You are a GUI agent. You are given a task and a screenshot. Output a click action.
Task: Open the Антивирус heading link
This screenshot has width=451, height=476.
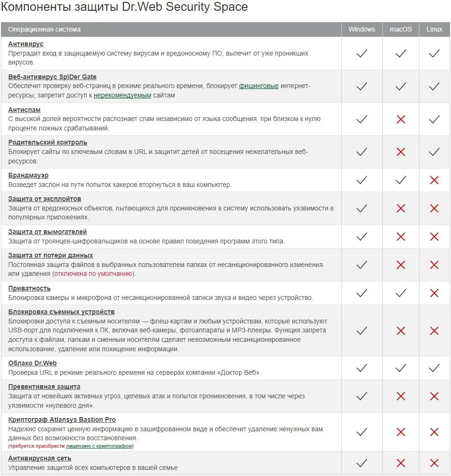click(26, 44)
